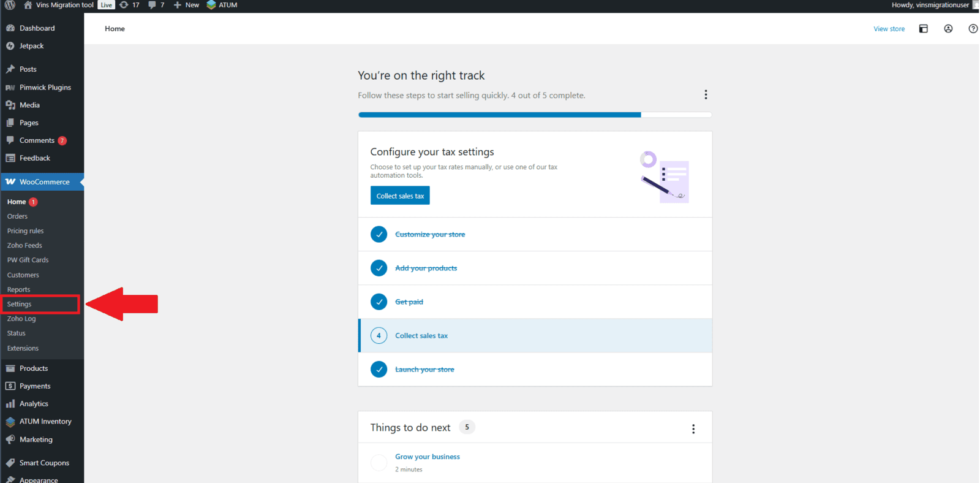Open the store activity panel icon
Screen dimensions: 980x483
(x=923, y=29)
